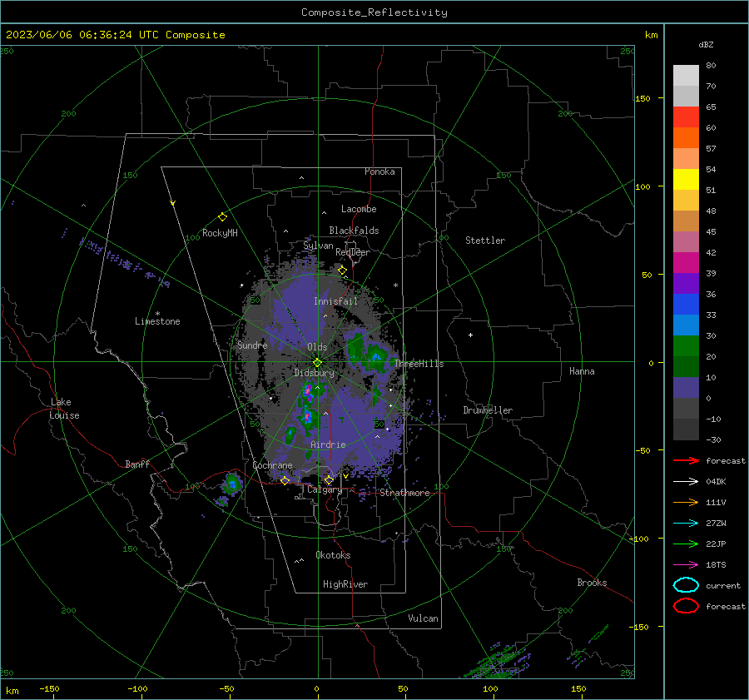Select the indigo 10 dBZ color swatch
749x700 pixels.
686,387
